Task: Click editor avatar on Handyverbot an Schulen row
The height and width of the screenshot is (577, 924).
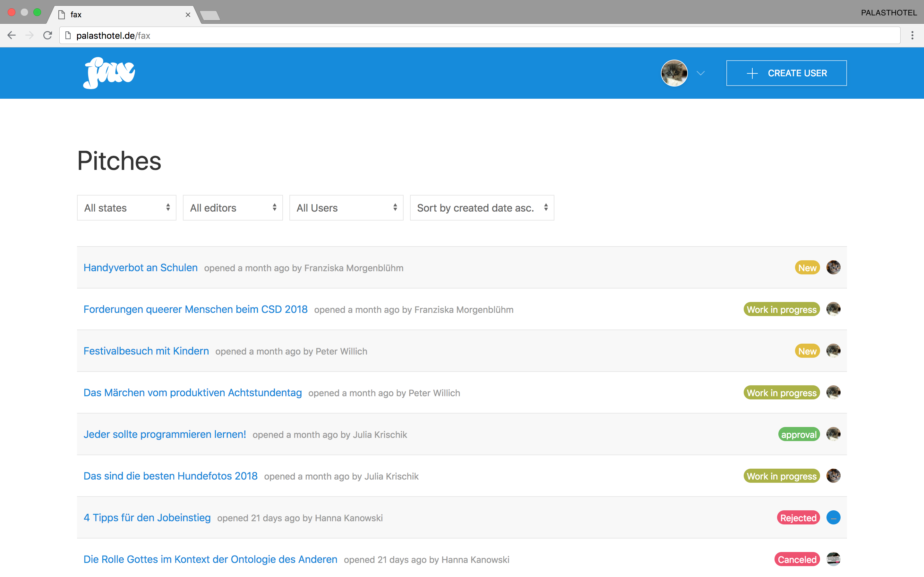Action: tap(833, 268)
